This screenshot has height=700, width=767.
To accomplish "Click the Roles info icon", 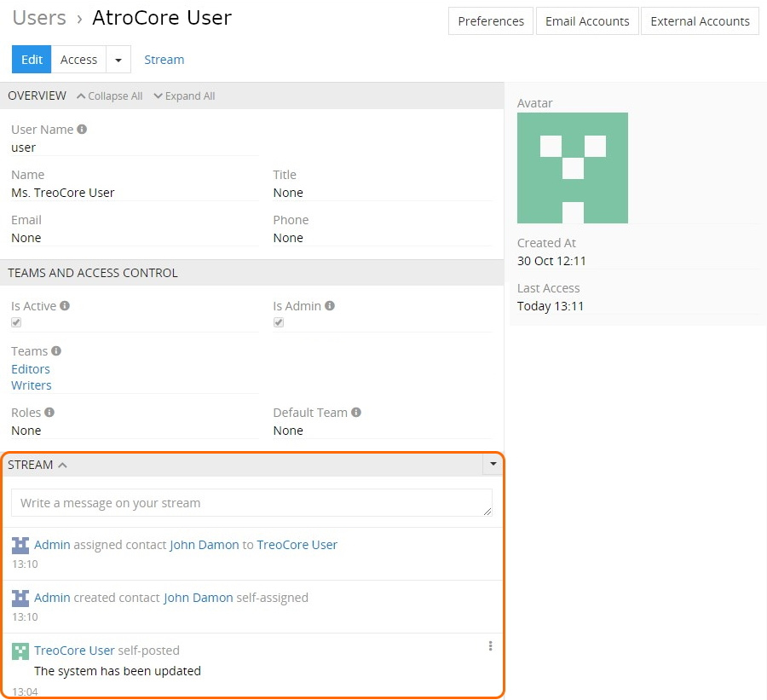I will tap(49, 412).
